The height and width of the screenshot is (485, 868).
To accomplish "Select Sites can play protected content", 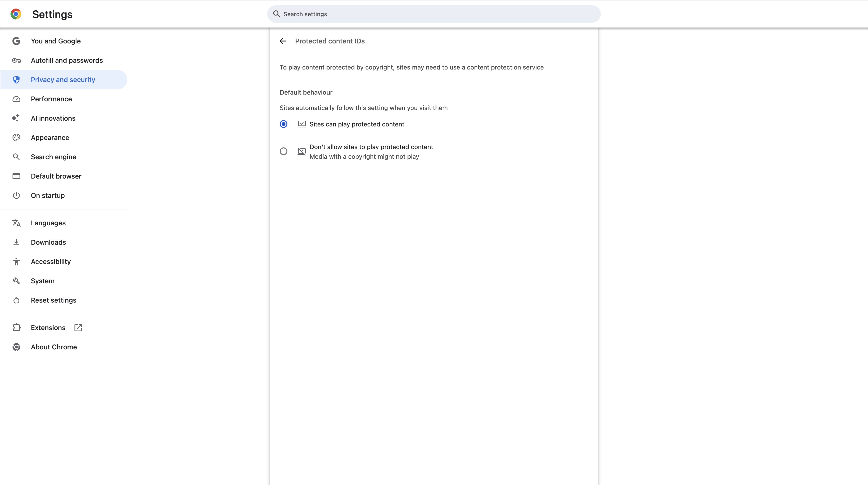I will 283,124.
